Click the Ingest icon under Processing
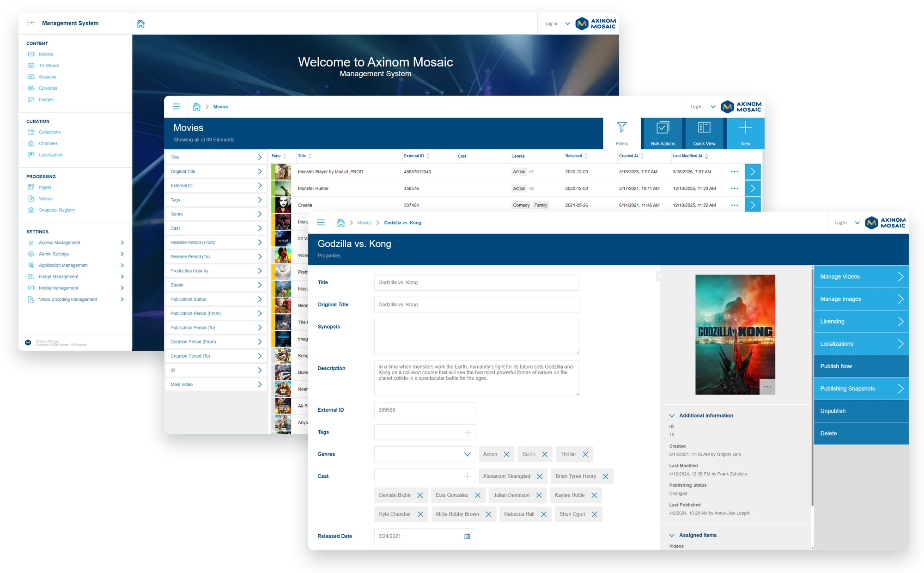 point(31,187)
